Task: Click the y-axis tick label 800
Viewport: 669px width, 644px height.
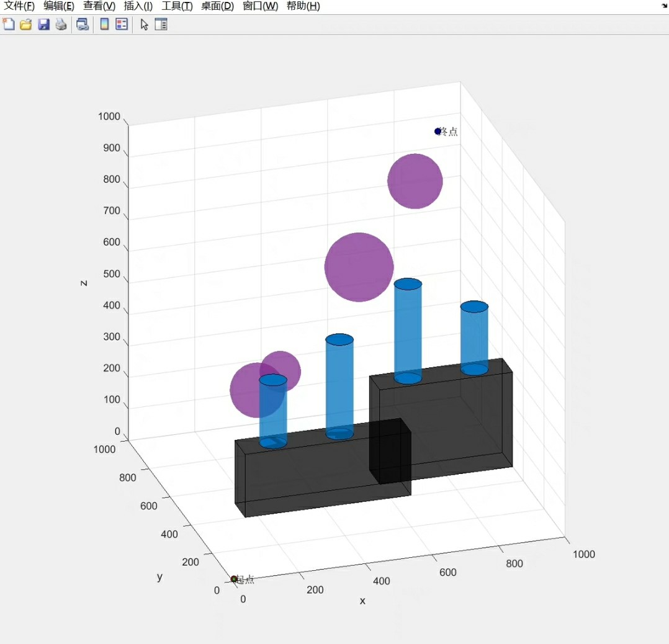Action: [128, 478]
